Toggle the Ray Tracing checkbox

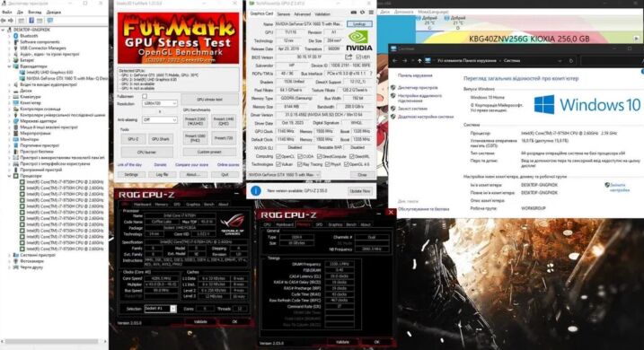click(x=300, y=164)
